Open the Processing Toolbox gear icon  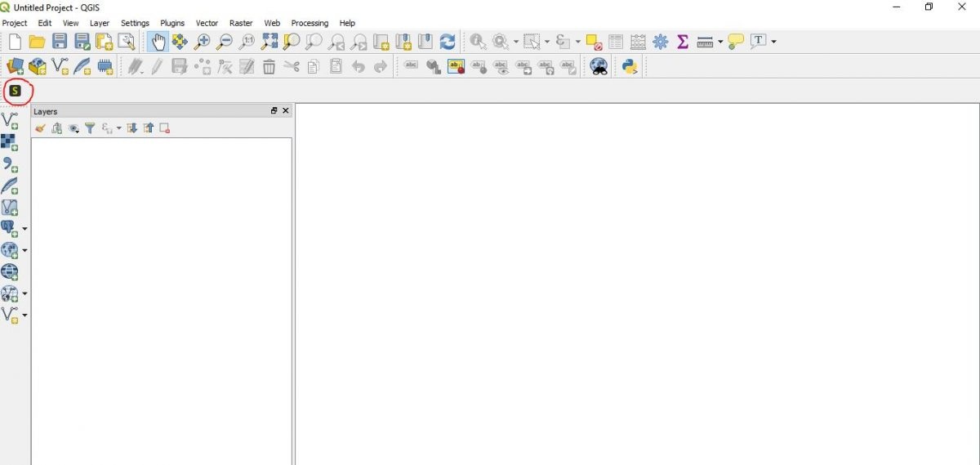(661, 42)
